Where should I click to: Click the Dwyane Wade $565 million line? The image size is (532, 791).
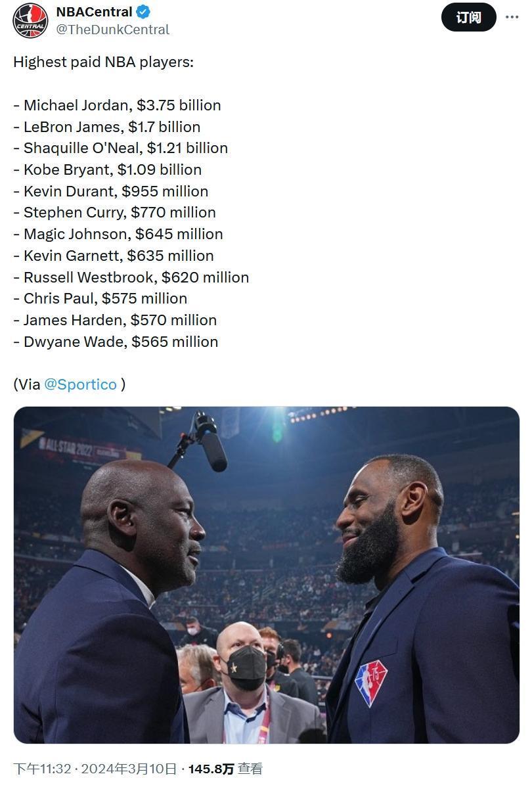(116, 342)
